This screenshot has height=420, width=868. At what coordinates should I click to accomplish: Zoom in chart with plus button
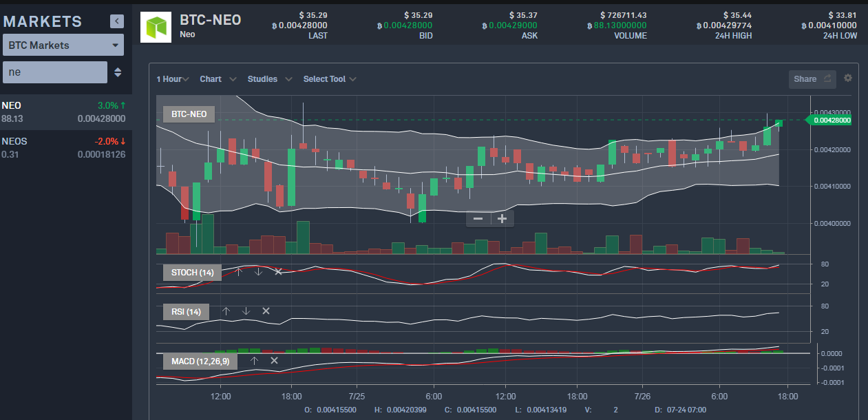[502, 218]
